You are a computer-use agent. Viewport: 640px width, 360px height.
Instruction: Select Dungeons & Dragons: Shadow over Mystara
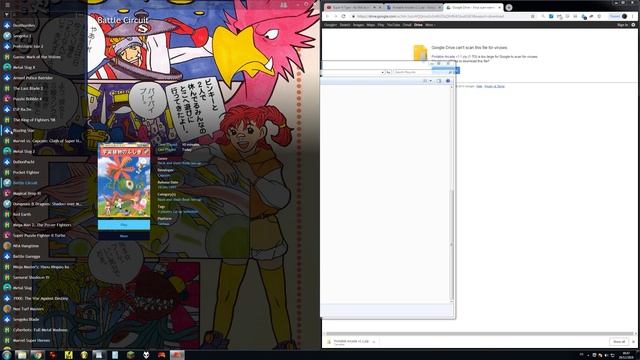click(x=47, y=204)
